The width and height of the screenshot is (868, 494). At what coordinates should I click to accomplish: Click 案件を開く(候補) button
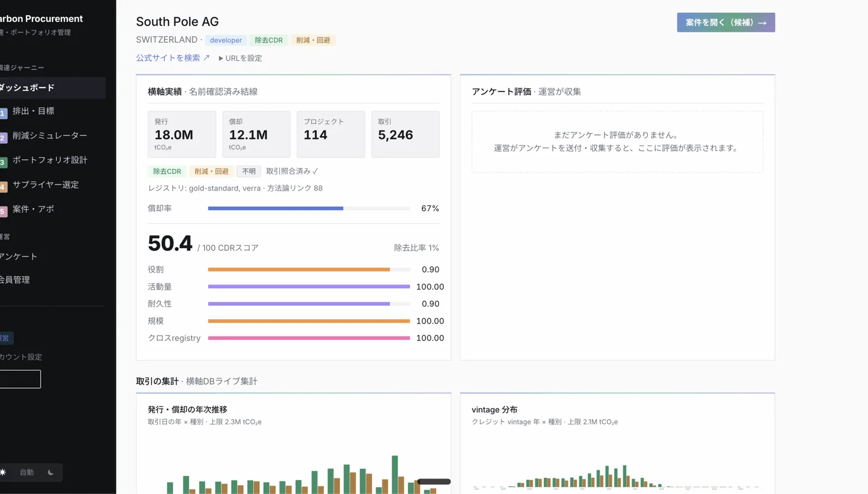point(726,22)
